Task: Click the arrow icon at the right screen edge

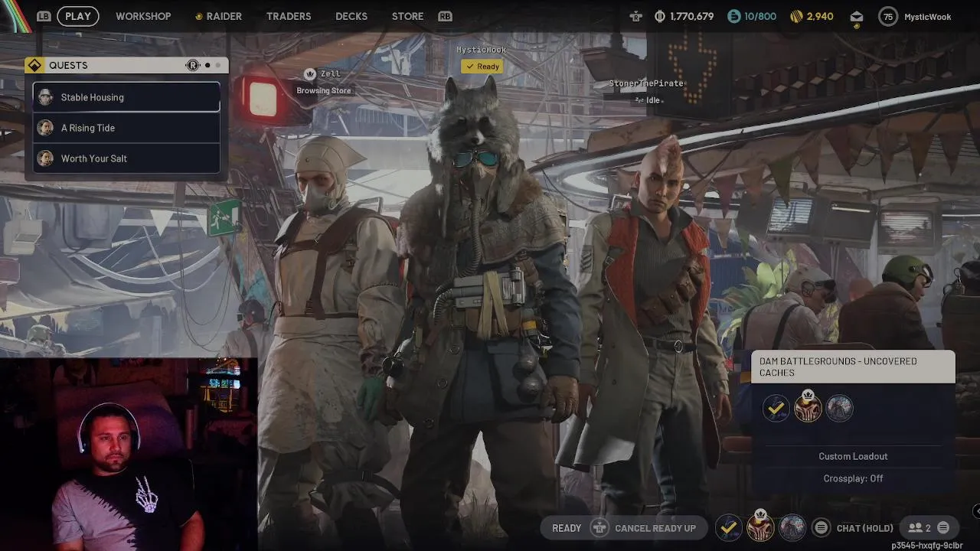Action: click(x=976, y=510)
